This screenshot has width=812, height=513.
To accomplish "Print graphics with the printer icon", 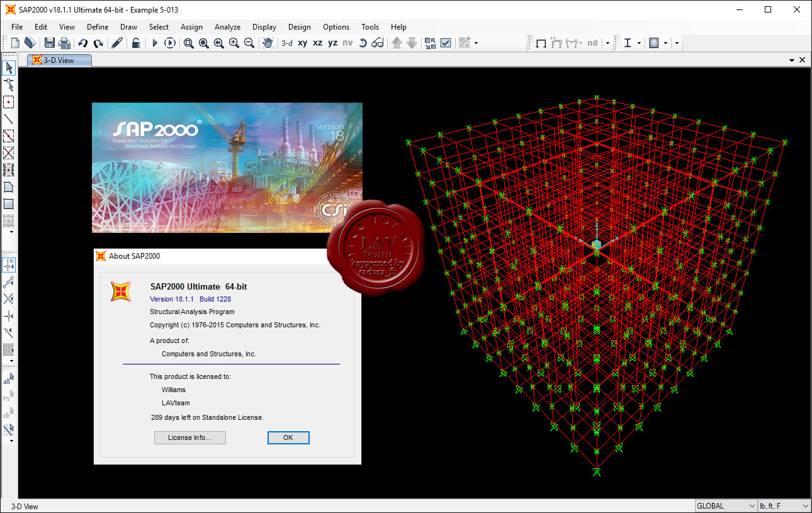I will [64, 43].
